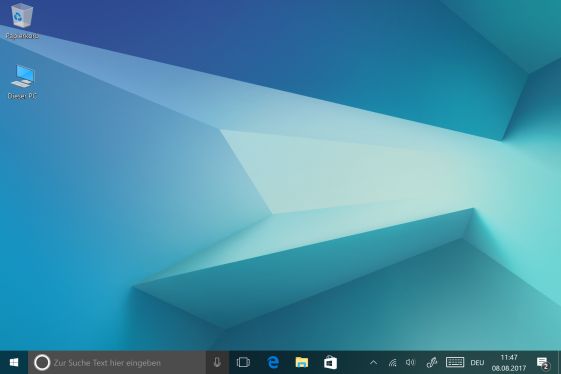Select the Dieser PC desktop icon
The image size is (561, 374).
point(23,82)
